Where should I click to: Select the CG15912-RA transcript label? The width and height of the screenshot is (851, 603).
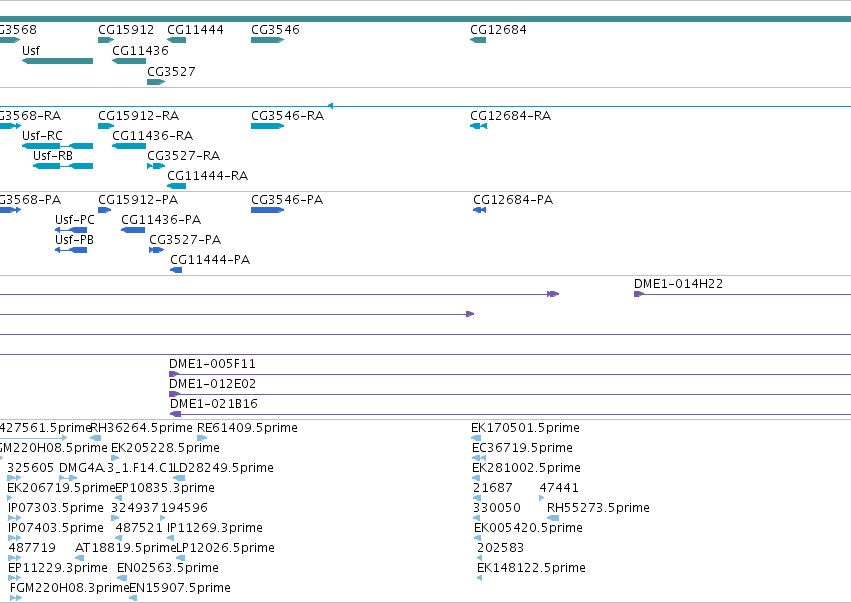pyautogui.click(x=138, y=116)
